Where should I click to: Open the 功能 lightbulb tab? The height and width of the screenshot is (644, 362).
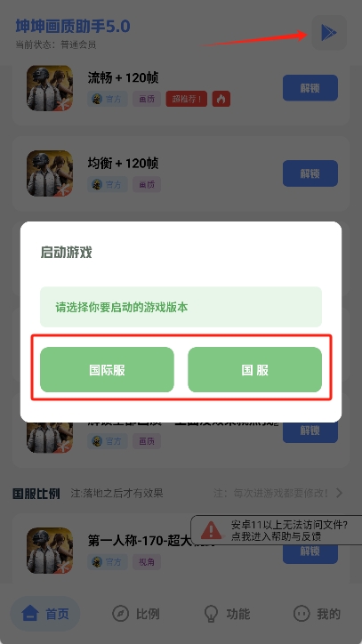pyautogui.click(x=228, y=614)
